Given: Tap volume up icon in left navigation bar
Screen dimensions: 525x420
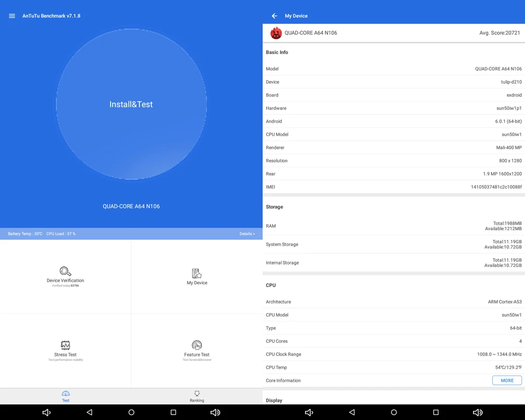Looking at the screenshot, I should click(x=215, y=412).
